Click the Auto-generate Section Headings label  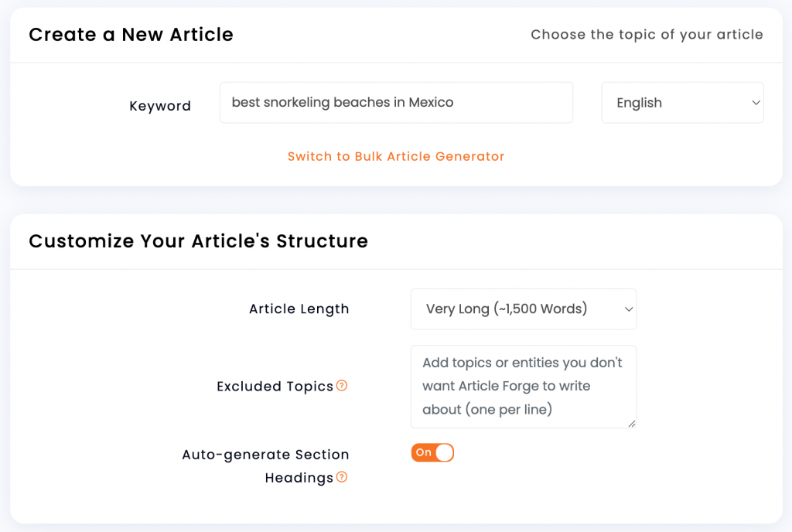point(266,465)
